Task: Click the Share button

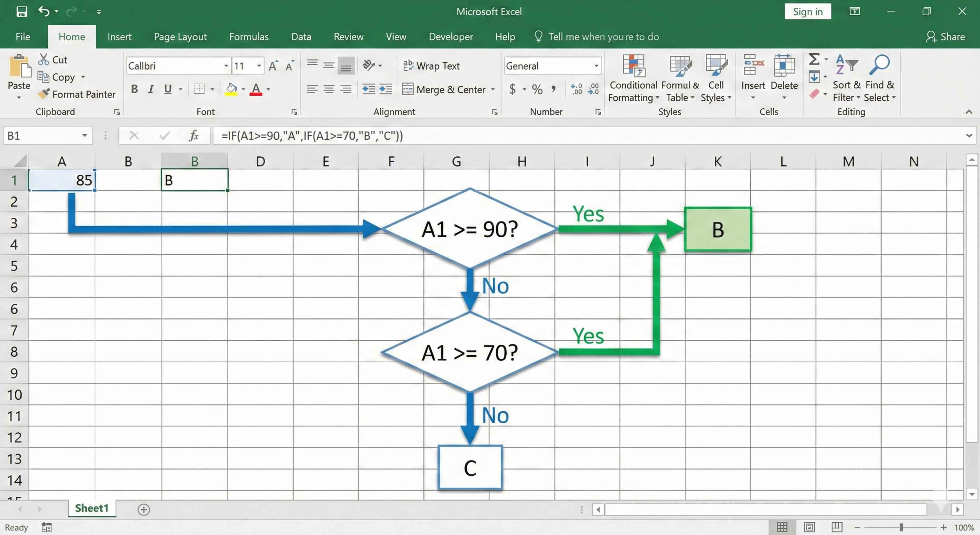Action: (x=946, y=37)
